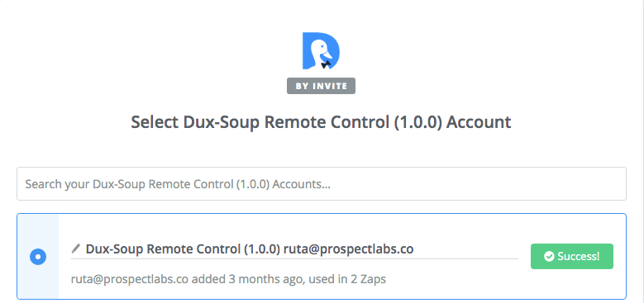Select the ruta@prospectlabs.co account radio button
The image size is (644, 303).
click(x=38, y=257)
